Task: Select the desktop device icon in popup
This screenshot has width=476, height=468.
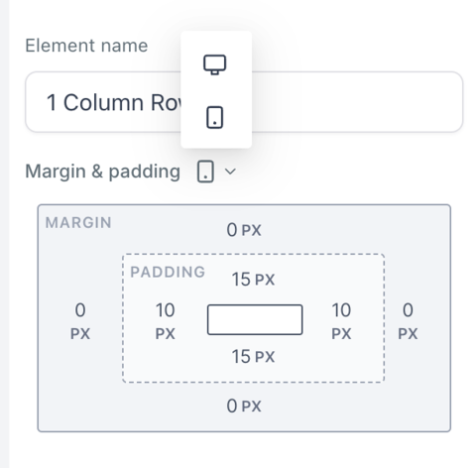Action: tap(215, 64)
